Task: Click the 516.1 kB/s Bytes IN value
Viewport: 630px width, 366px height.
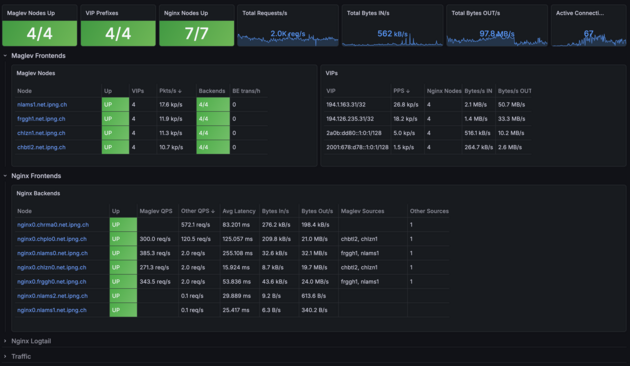Action: tap(478, 133)
